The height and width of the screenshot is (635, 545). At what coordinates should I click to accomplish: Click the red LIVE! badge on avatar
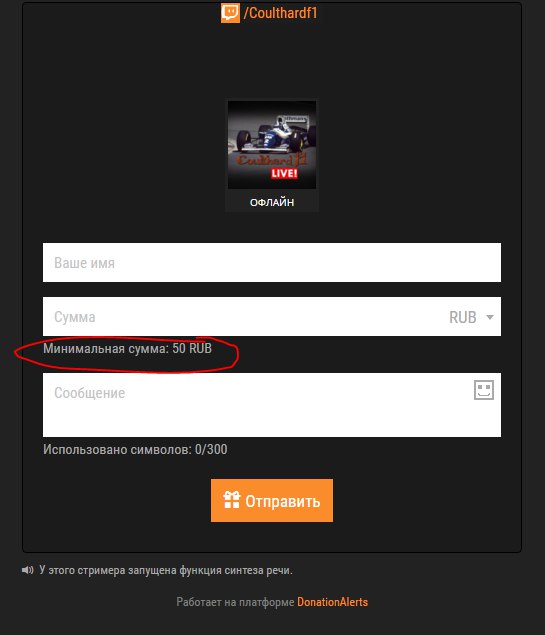[284, 173]
